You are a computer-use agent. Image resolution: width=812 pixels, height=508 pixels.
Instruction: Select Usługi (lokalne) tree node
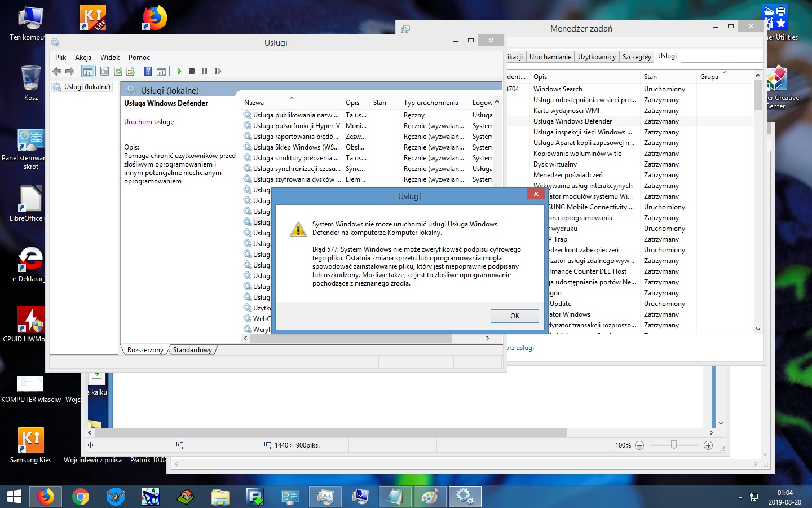coord(82,87)
